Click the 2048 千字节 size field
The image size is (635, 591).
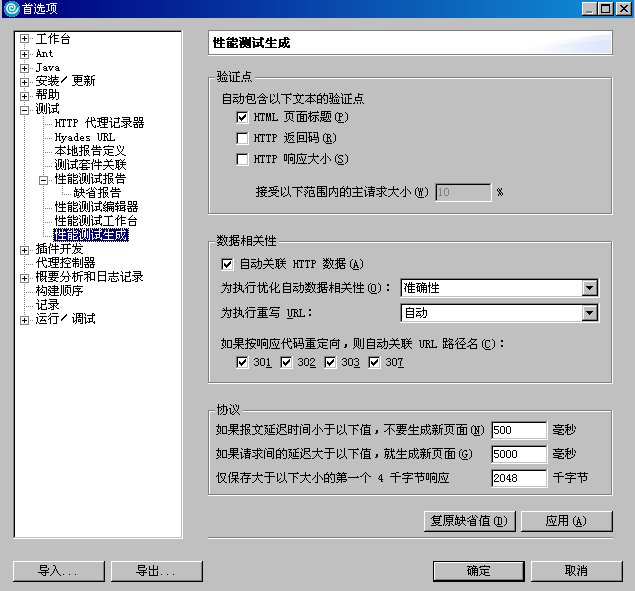point(519,478)
